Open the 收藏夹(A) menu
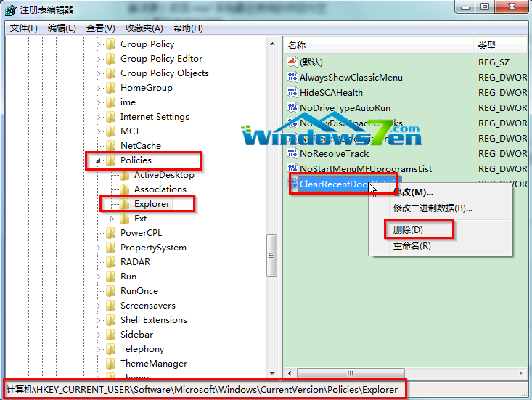Viewport: 532px width, 400px height. (x=144, y=28)
